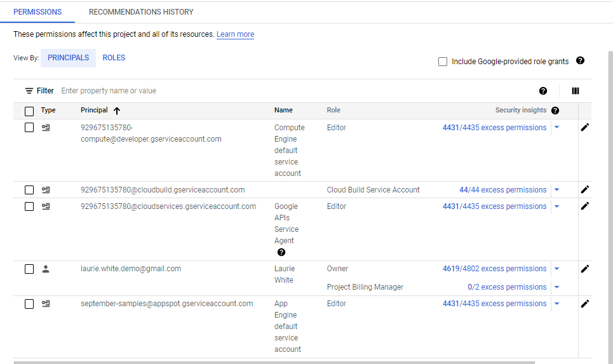Tick the select-all checkbox in table header
This screenshot has height=364, width=613.
(x=29, y=111)
